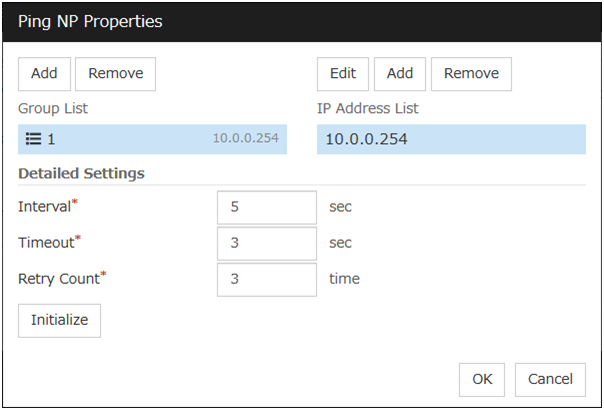Click the Detailed Settings section heading
This screenshot has width=604, height=410.
(81, 173)
